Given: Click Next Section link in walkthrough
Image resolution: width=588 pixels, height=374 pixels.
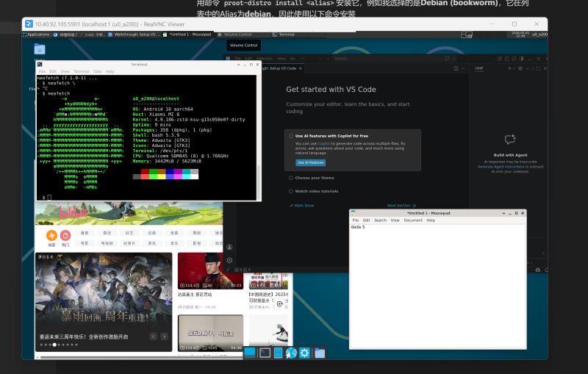Looking at the screenshot, I should pyautogui.click(x=401, y=205).
